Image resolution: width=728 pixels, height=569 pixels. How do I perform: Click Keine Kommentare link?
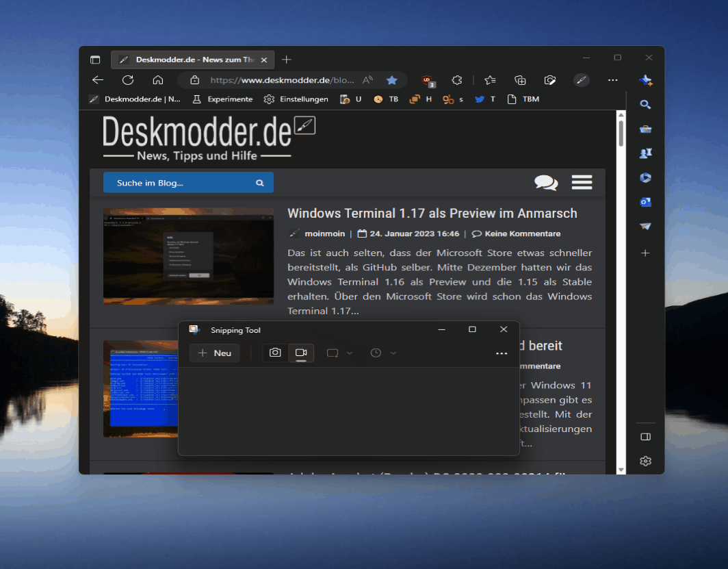pos(522,233)
